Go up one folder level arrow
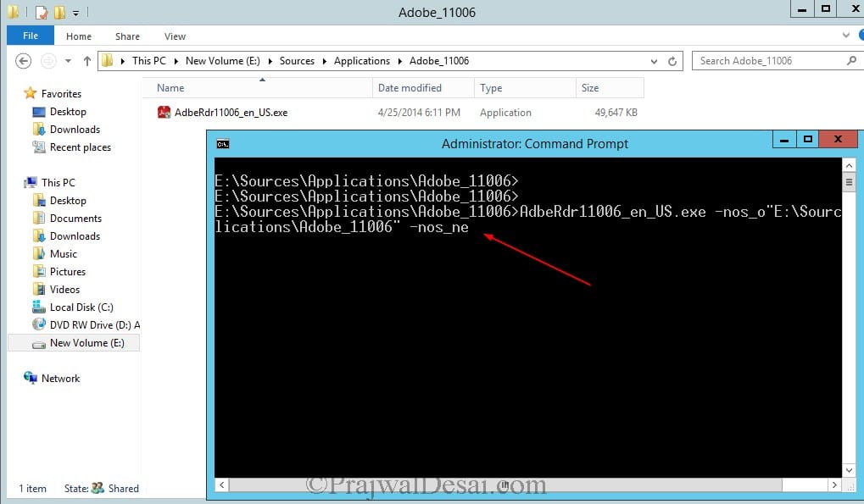The height and width of the screenshot is (504, 864). 87,61
